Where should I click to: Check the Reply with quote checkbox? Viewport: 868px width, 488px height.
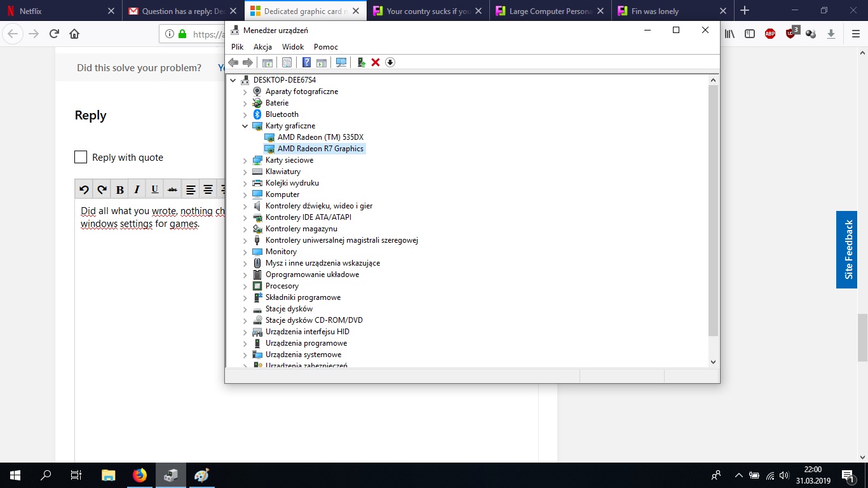click(81, 157)
